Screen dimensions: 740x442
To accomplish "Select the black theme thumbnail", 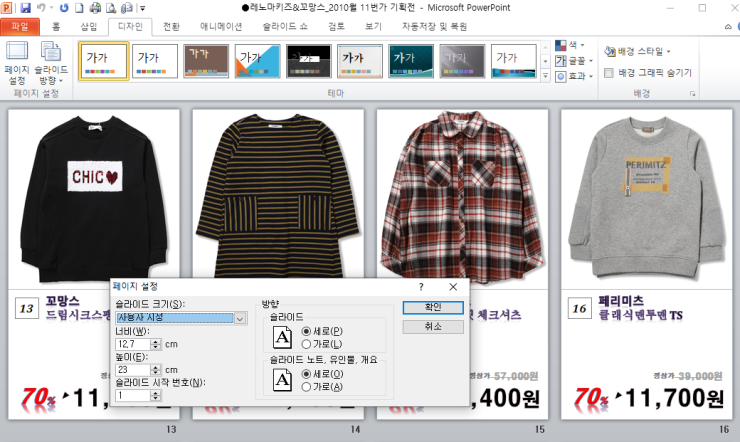I will [x=309, y=61].
